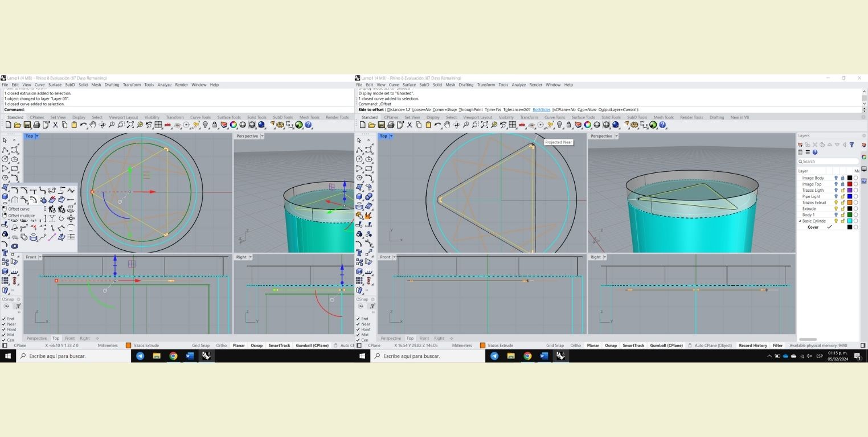Image resolution: width=868 pixels, height=437 pixels.
Task: Click color swatch of Basic Cylinde layer
Action: pyautogui.click(x=849, y=221)
